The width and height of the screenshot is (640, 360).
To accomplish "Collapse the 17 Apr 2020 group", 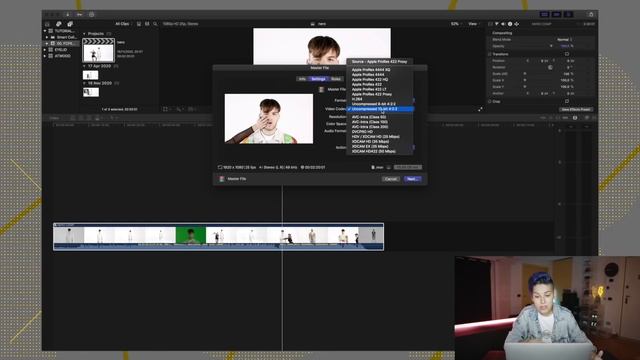I will pos(84,66).
